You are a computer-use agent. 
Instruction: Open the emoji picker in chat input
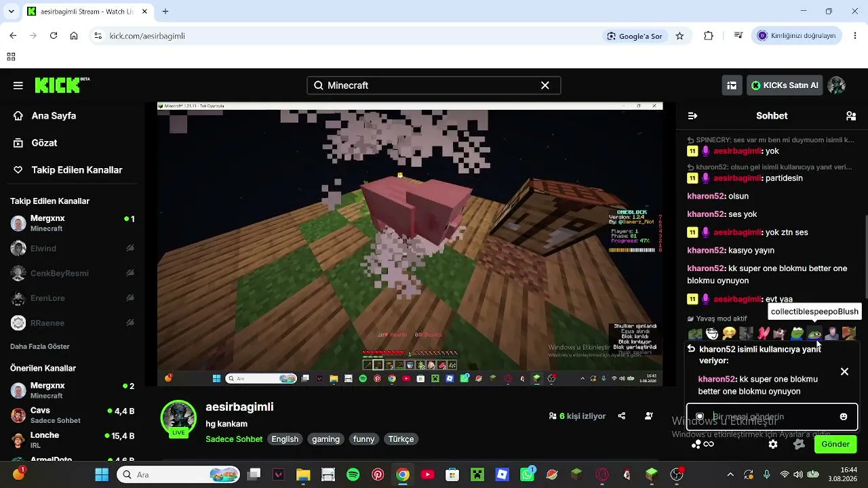point(844,417)
